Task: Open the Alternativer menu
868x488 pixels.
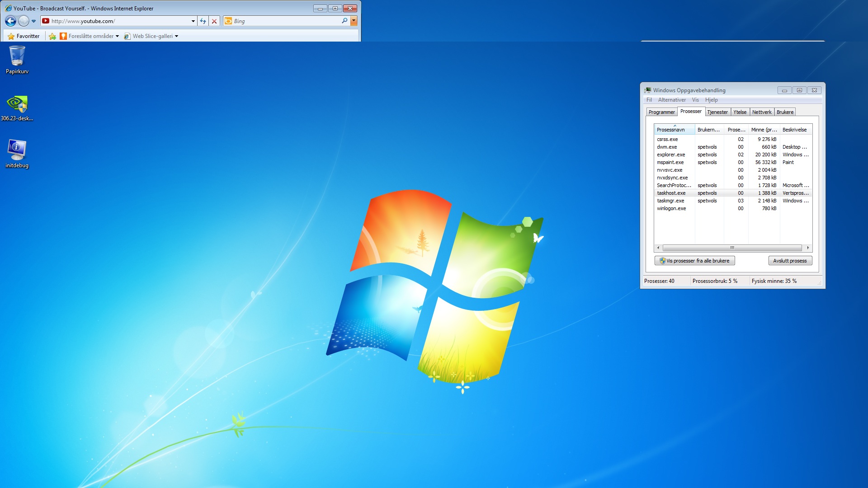Action: click(672, 100)
